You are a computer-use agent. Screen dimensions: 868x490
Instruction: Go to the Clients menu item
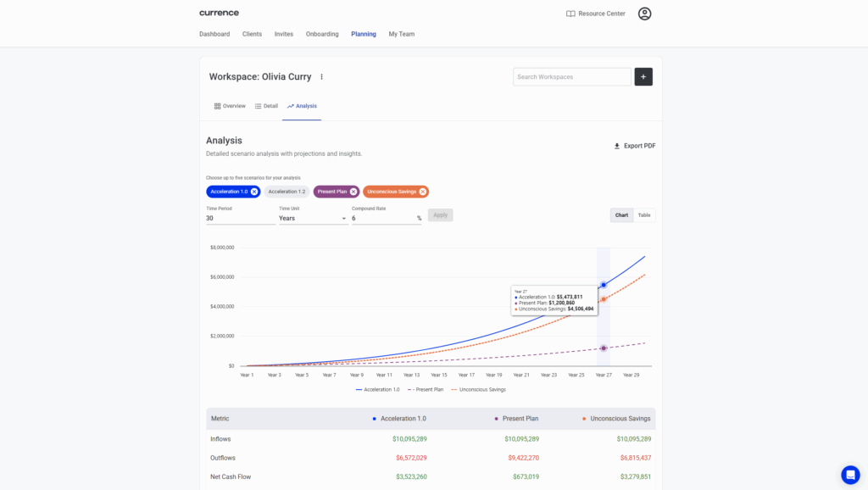[x=252, y=34]
